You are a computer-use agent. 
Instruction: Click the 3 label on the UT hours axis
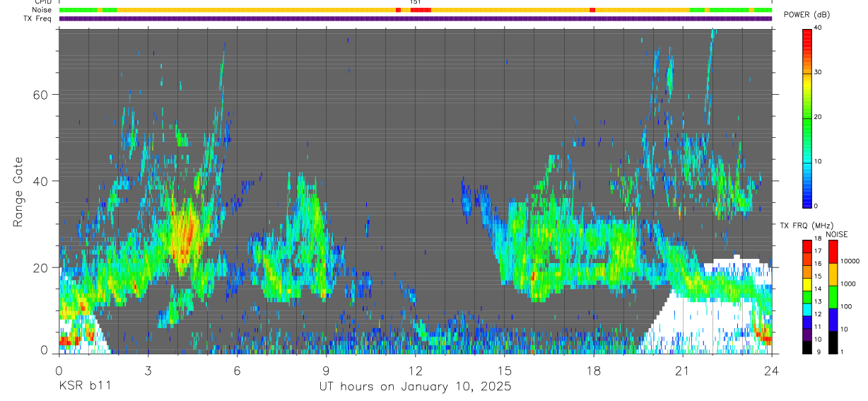(x=148, y=371)
